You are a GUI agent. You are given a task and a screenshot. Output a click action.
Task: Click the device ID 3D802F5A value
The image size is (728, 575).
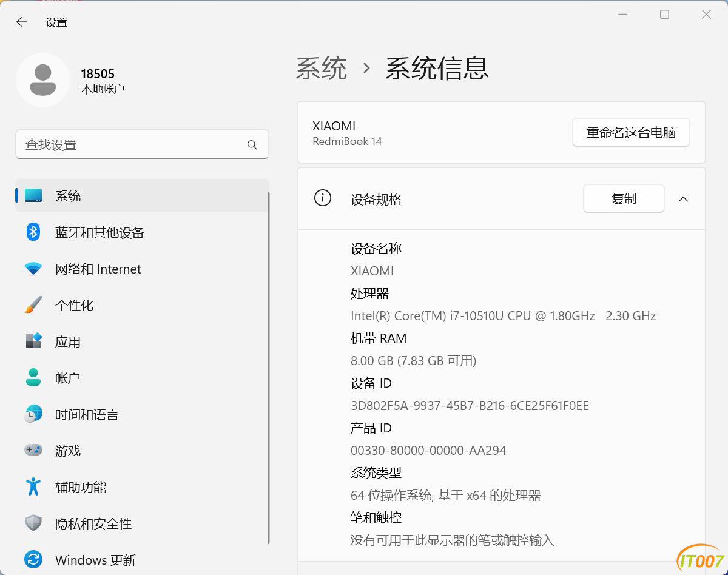pyautogui.click(x=470, y=405)
